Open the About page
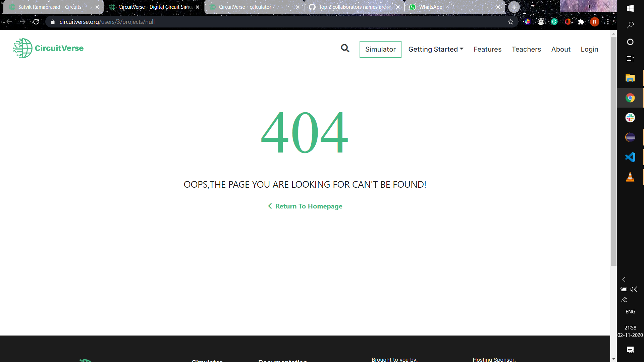The height and width of the screenshot is (362, 644). coord(561,49)
